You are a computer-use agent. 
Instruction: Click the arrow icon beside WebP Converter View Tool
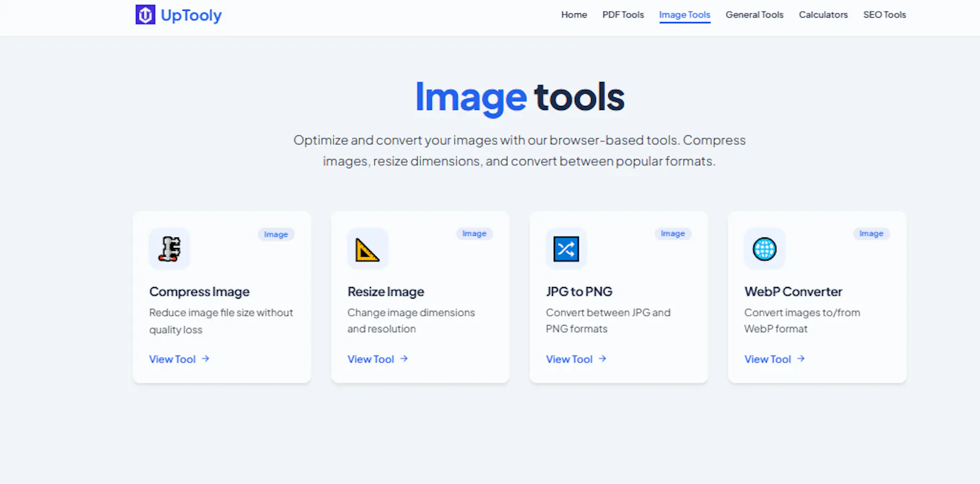tap(801, 359)
